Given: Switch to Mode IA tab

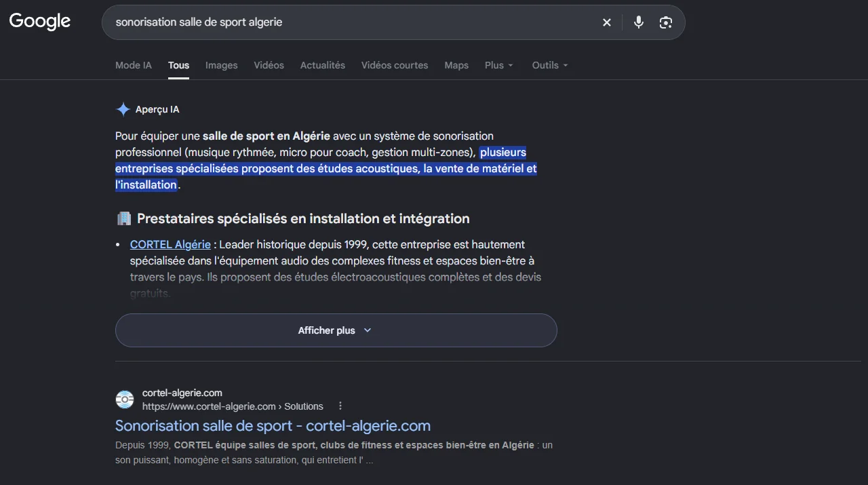Looking at the screenshot, I should point(134,65).
